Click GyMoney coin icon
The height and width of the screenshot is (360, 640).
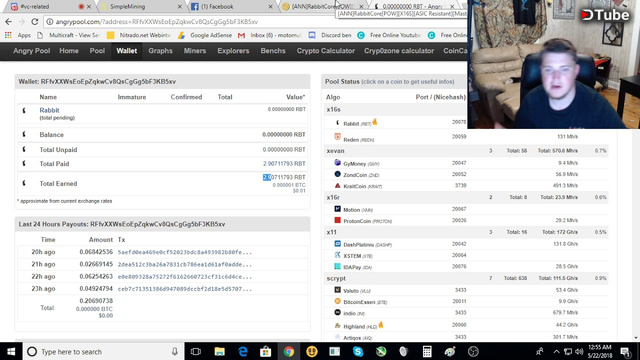coord(338,162)
